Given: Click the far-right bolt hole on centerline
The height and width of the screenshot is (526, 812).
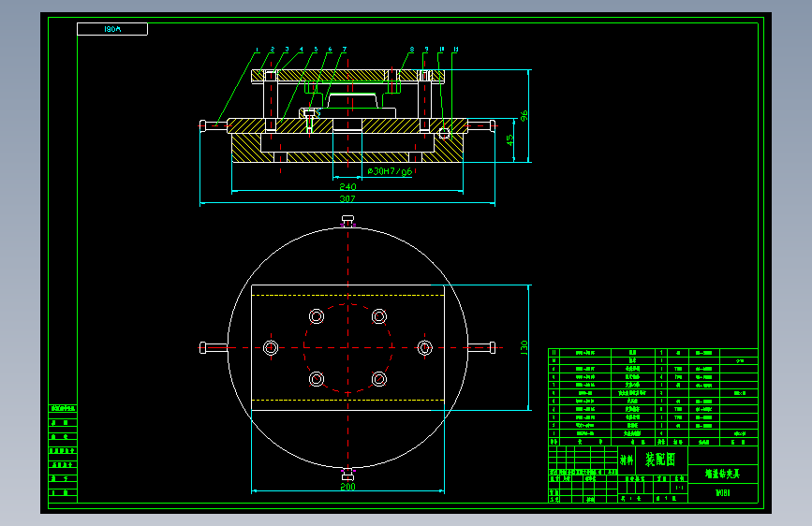Looking at the screenshot, I should (x=424, y=347).
